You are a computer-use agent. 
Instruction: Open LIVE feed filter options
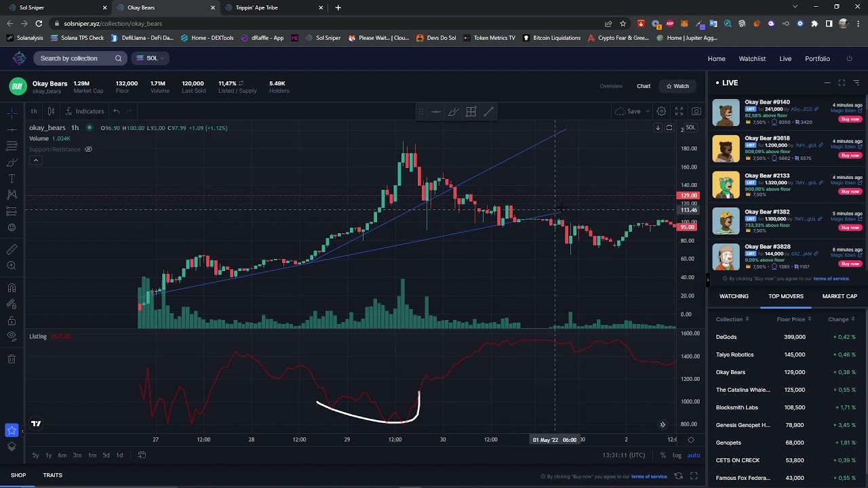point(856,83)
